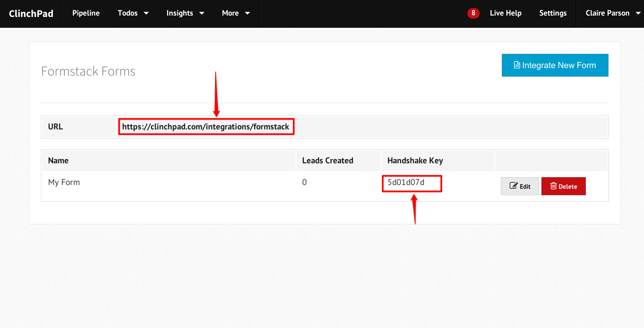Screen dimensions: 644x328
Task: Open the ClinchPad home logo
Action: [31, 14]
